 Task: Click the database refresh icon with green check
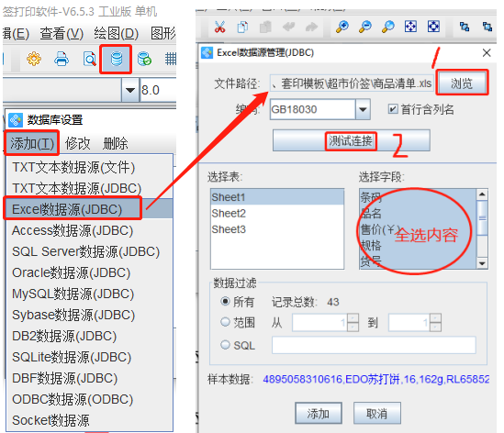(144, 60)
